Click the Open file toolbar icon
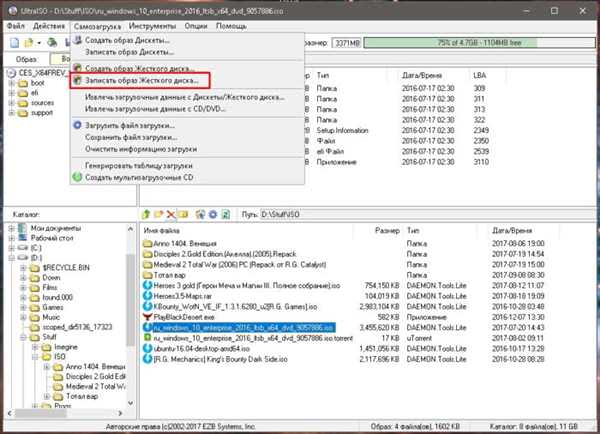This screenshot has height=434, width=600. click(29, 42)
